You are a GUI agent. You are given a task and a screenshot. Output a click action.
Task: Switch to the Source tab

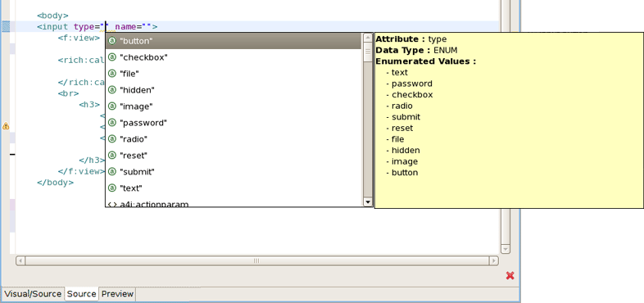point(82,294)
